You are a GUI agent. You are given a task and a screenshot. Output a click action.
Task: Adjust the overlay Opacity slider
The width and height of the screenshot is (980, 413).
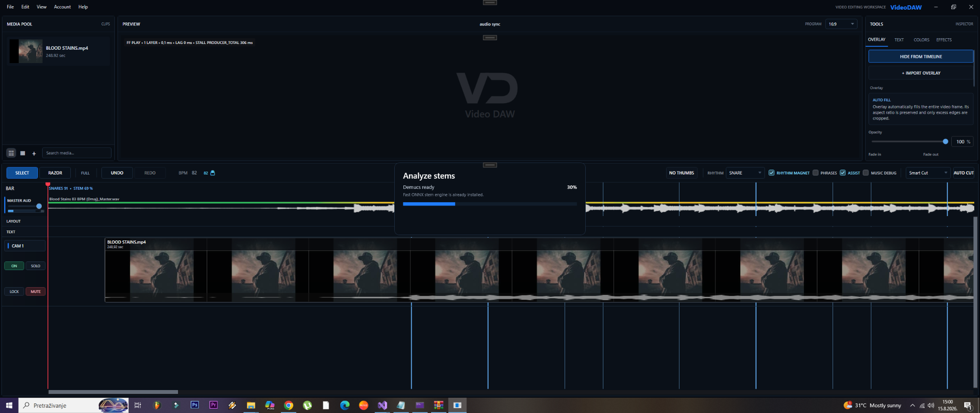click(x=908, y=141)
